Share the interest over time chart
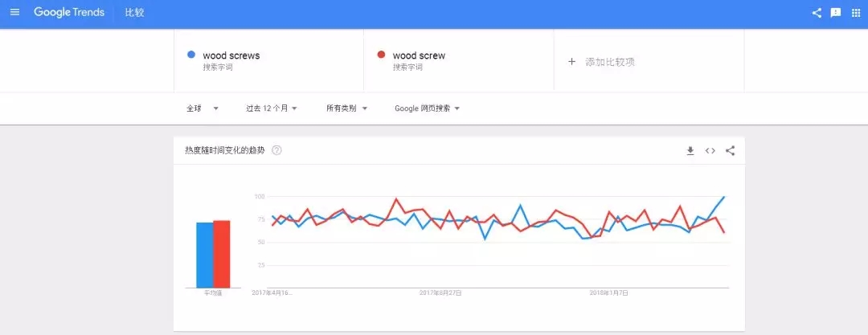Screen dimensions: 868x335 pyautogui.click(x=730, y=150)
